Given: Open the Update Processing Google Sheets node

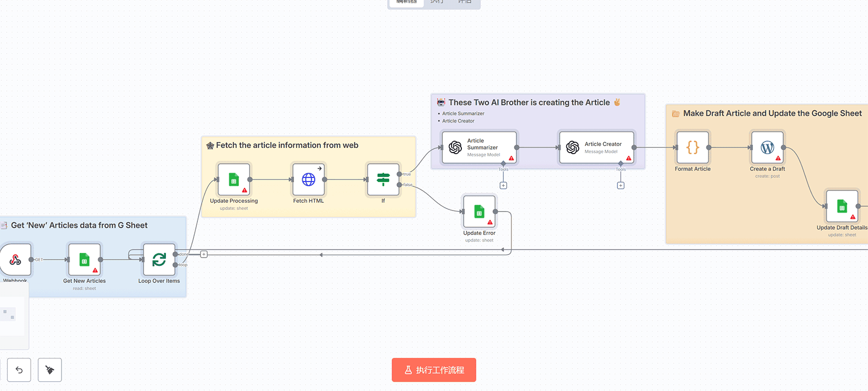Looking at the screenshot, I should pyautogui.click(x=234, y=179).
